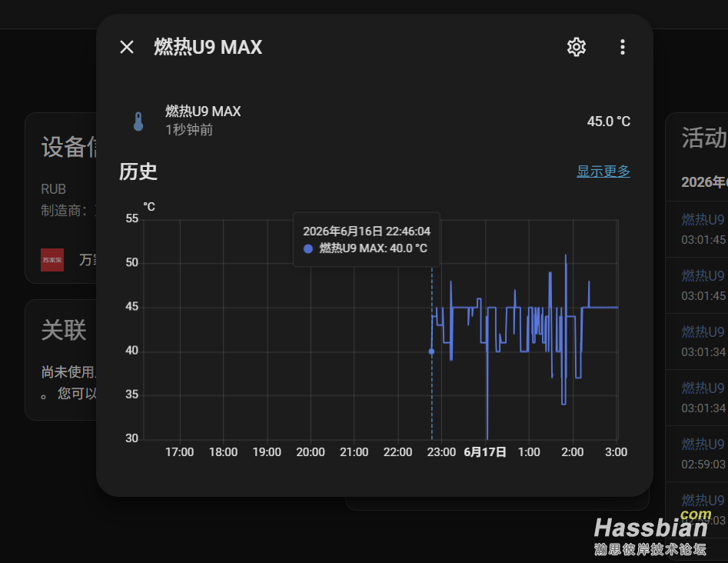728x563 pixels.
Task: Click the 23:00 label on time axis
Action: [441, 452]
